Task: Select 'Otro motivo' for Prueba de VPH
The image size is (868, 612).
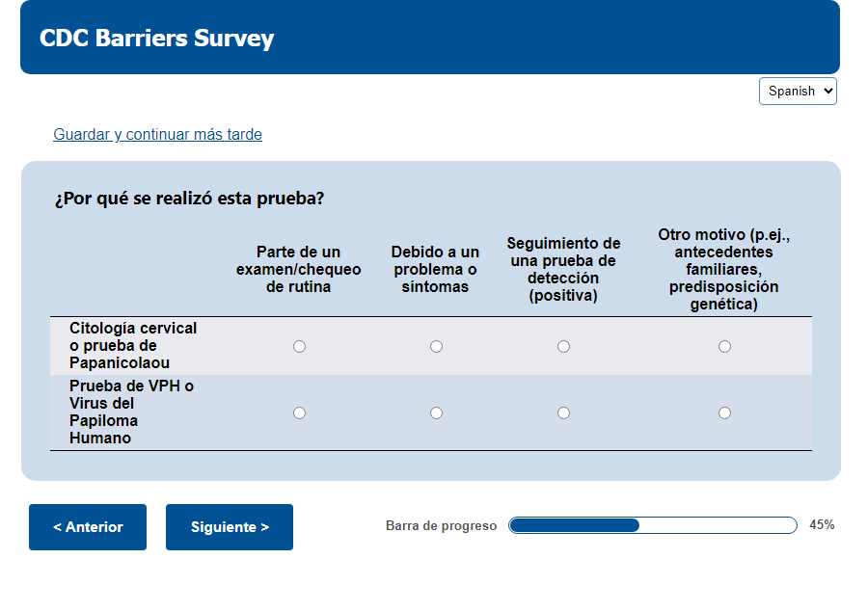Action: [x=724, y=412]
